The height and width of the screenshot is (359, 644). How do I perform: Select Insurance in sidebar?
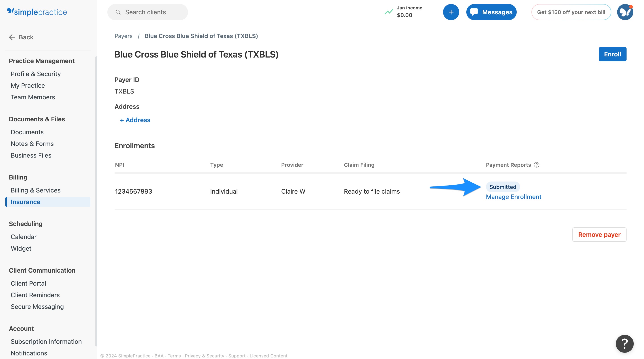coord(48,202)
